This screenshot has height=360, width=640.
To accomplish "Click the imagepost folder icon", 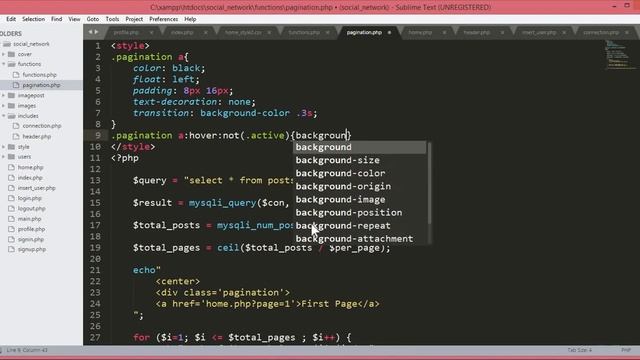I will pos(11,95).
